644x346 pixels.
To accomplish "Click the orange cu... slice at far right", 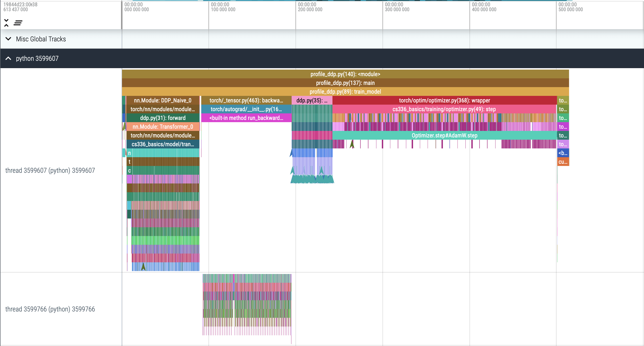I will pyautogui.click(x=563, y=162).
